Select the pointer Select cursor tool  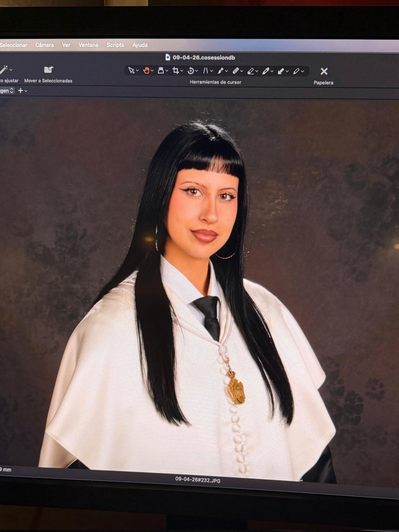[131, 70]
